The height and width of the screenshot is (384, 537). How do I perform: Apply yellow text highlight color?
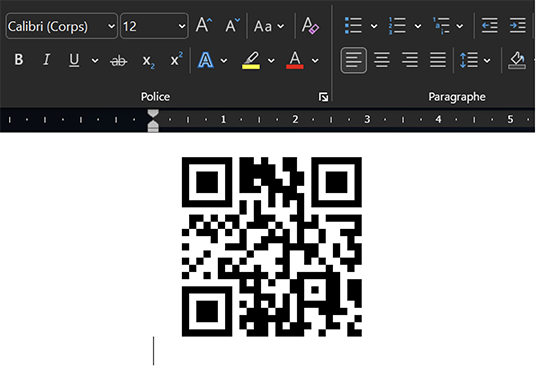251,61
